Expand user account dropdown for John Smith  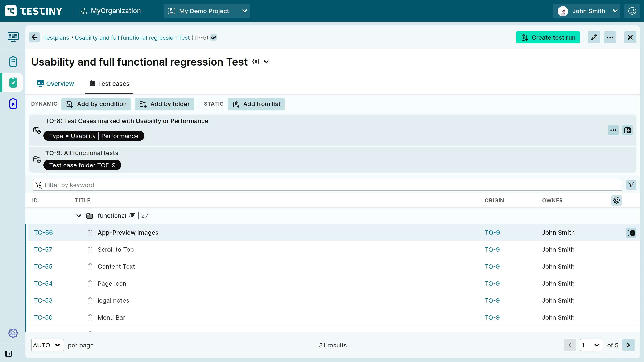[x=615, y=11]
